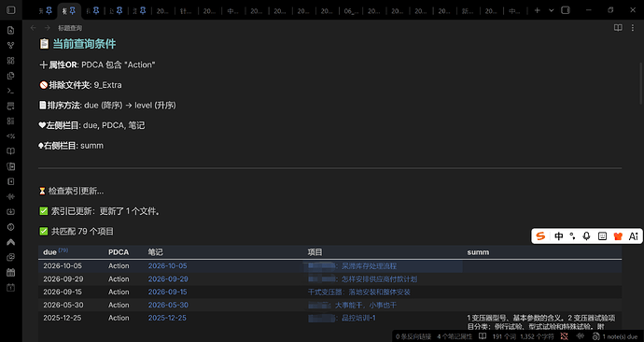Click the IME orange shirt skin icon

[618, 236]
